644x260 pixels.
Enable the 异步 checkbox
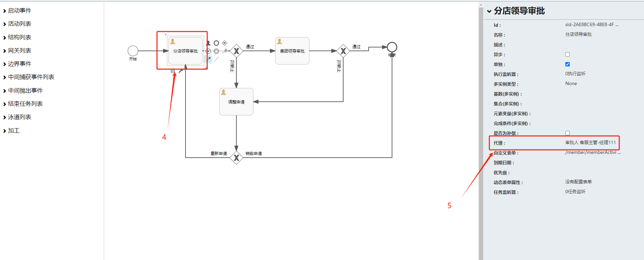point(567,55)
